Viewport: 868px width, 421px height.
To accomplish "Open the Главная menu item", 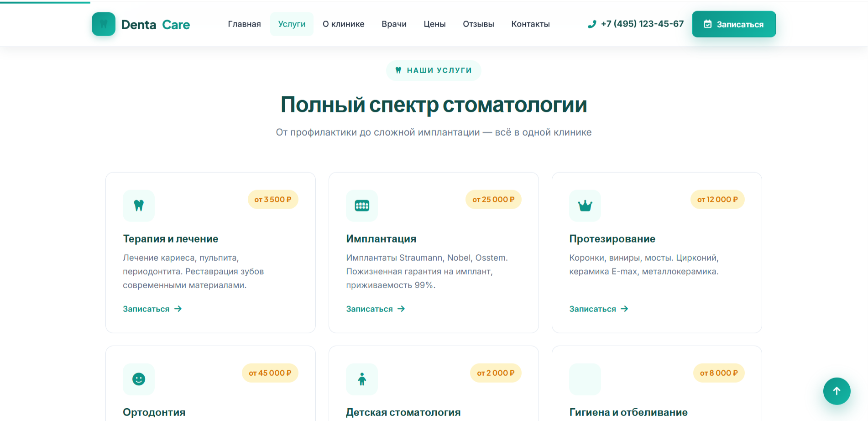I will tap(244, 24).
